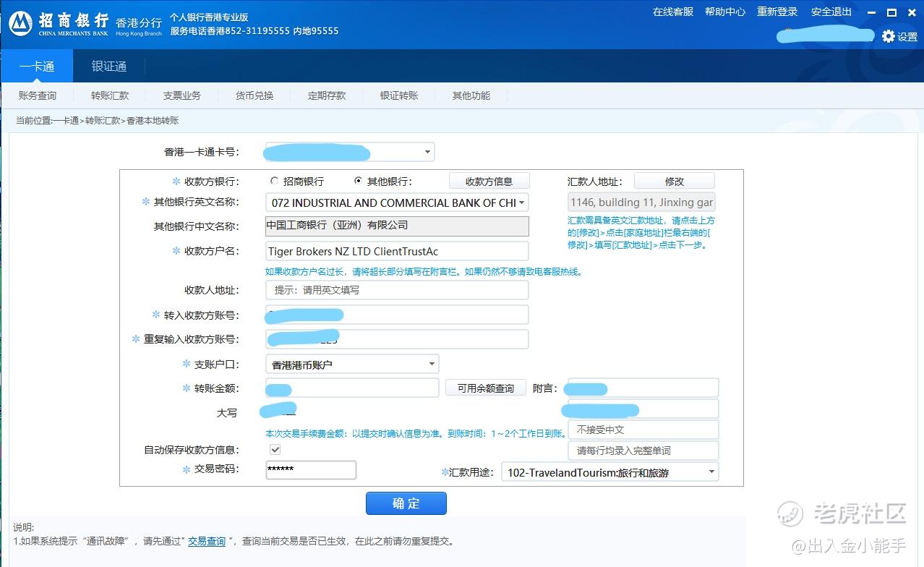Click the remark line showing 请每行均录入完整单词

click(x=643, y=451)
